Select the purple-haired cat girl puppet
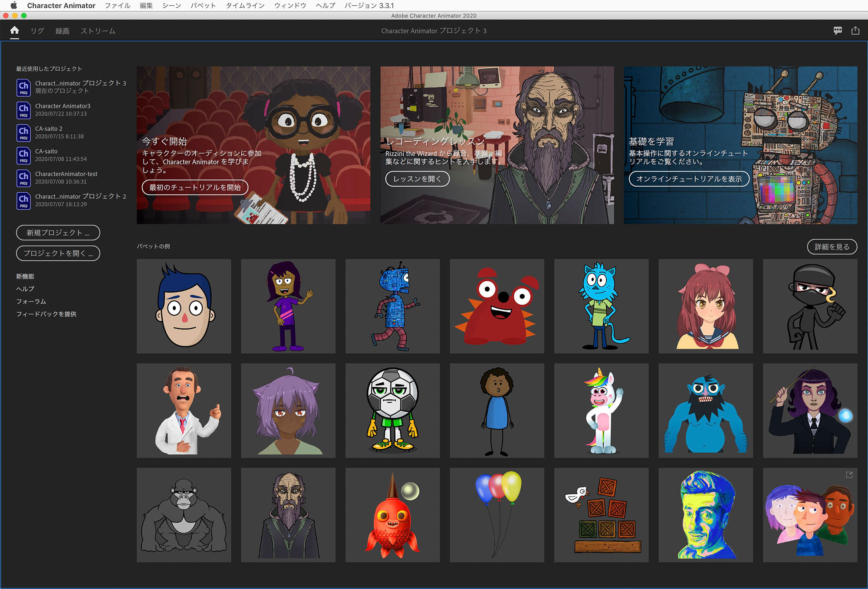Image resolution: width=868 pixels, height=589 pixels. 288,411
